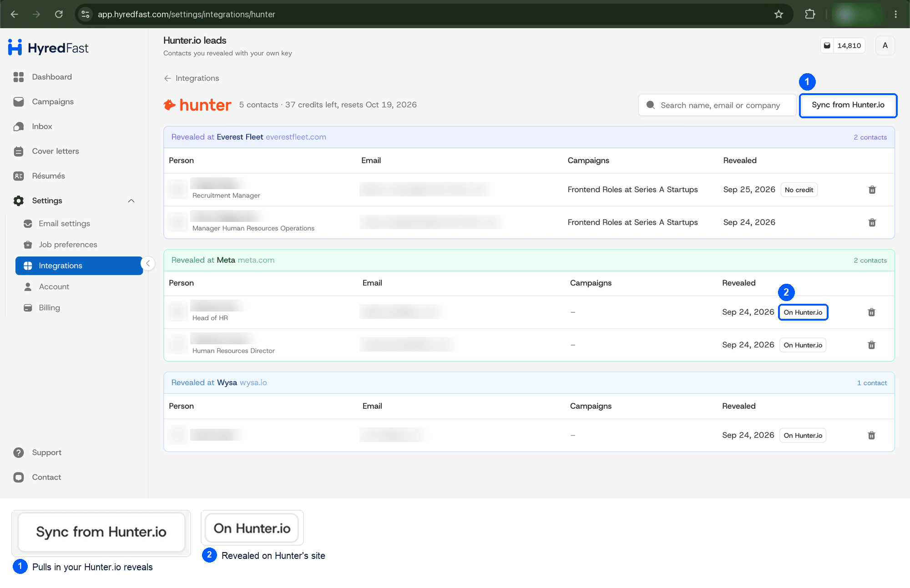This screenshot has height=588, width=910.
Task: Open the meta.com link
Action: 256,260
